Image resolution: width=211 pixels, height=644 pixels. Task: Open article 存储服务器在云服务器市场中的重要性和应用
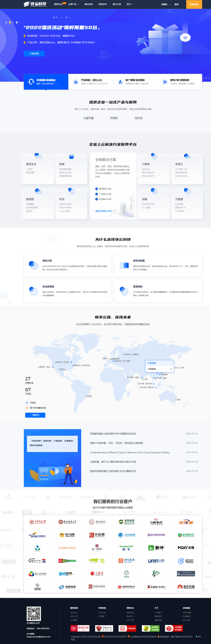[113, 433]
